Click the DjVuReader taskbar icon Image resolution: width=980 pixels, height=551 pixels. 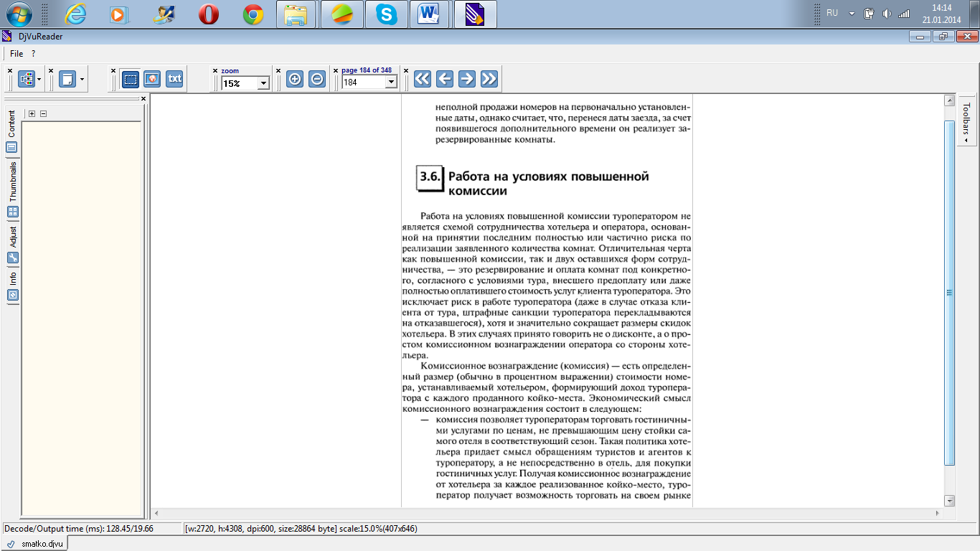[x=475, y=14]
